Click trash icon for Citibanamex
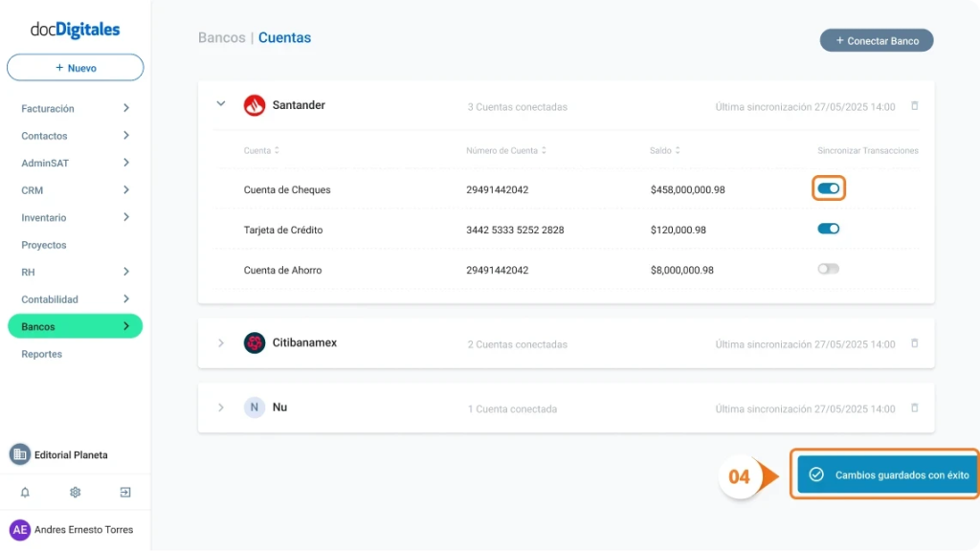 [914, 343]
